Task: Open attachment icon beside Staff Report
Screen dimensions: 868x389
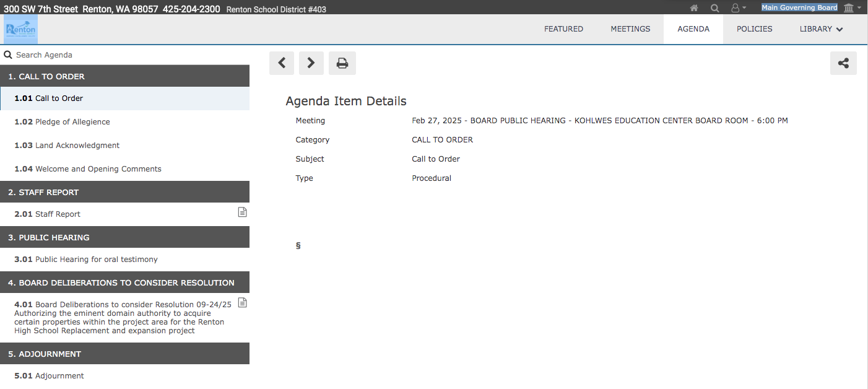Action: pyautogui.click(x=243, y=212)
